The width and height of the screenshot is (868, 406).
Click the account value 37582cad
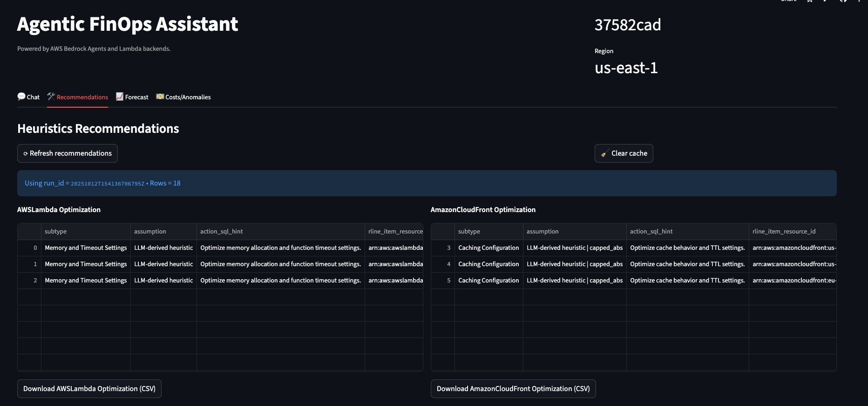click(628, 25)
